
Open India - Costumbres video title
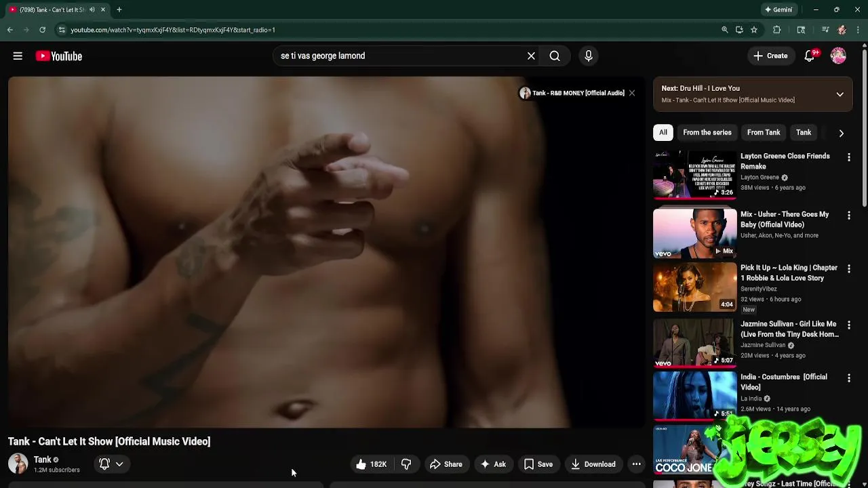point(784,382)
